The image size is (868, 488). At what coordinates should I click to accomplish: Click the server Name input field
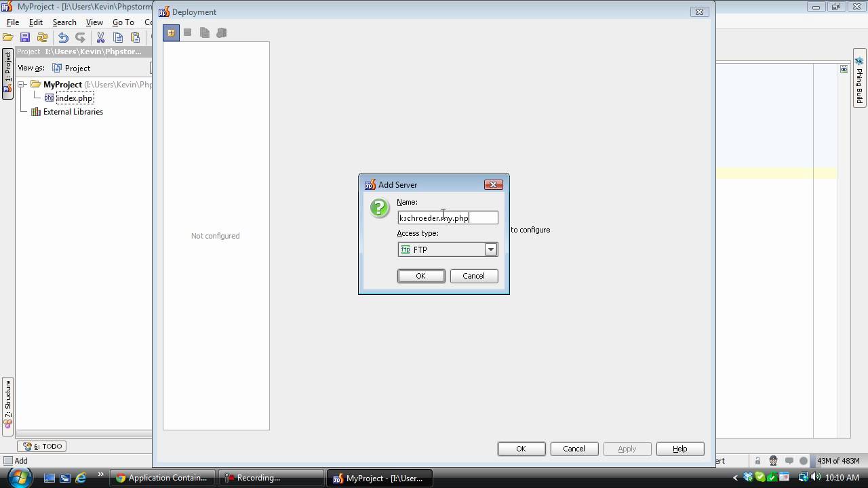pos(448,218)
